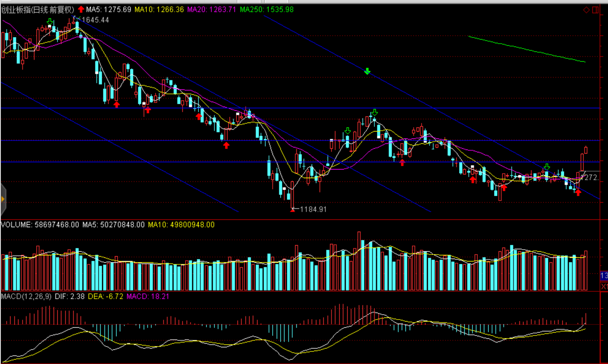Click the 创业板指(日线.前复权) chart title
The width and height of the screenshot is (608, 364).
coord(38,9)
